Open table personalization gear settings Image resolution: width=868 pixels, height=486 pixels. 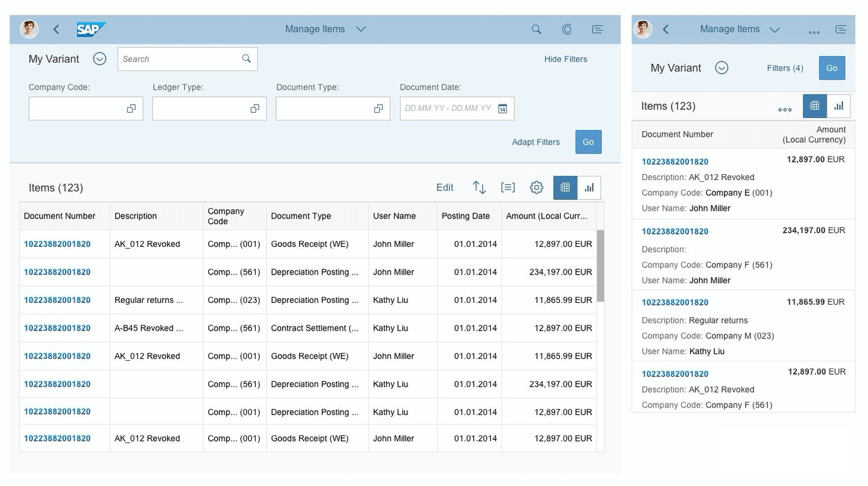tap(536, 187)
